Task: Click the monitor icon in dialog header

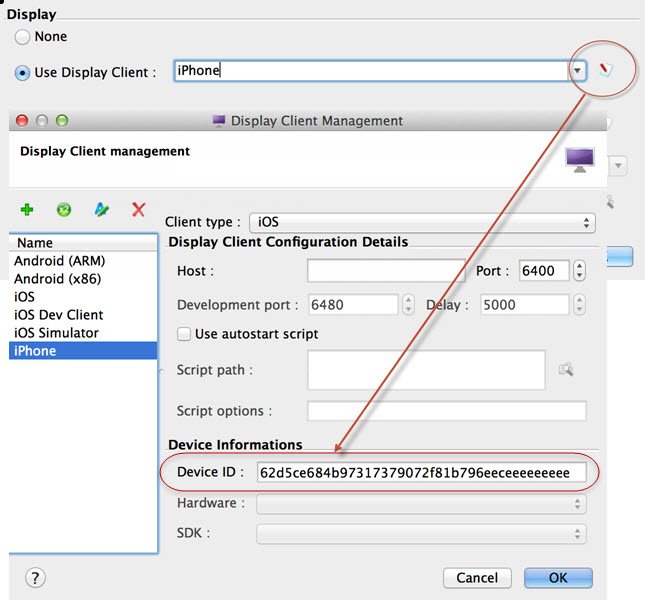Action: pos(580,158)
